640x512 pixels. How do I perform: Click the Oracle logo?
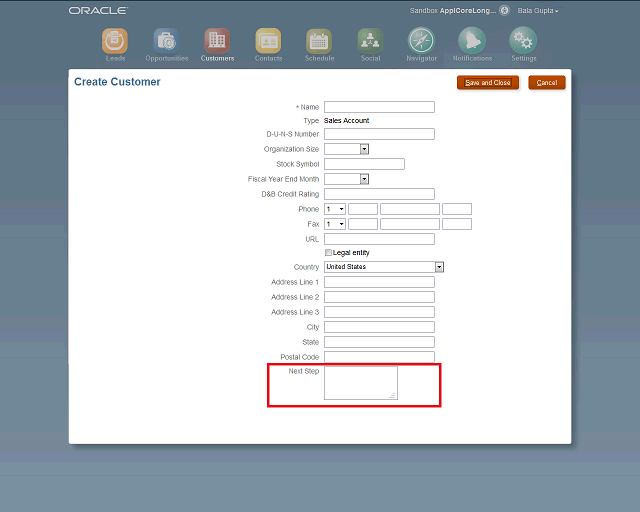[98, 11]
